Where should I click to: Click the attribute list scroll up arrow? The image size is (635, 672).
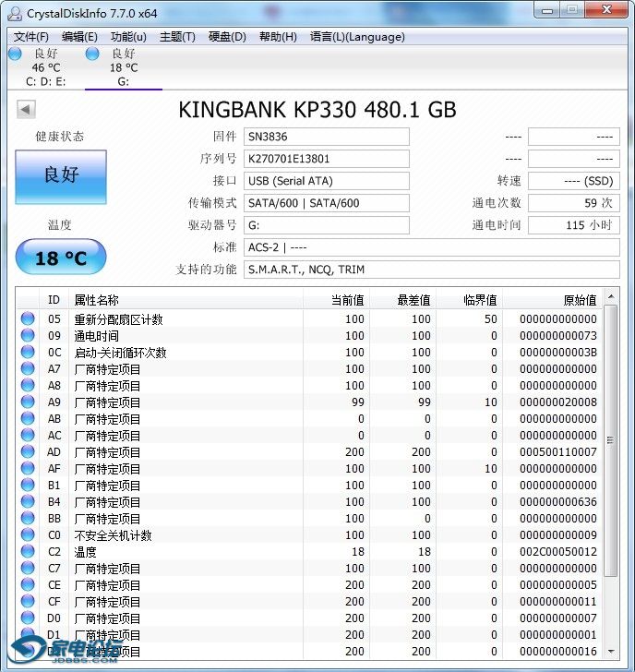(611, 296)
